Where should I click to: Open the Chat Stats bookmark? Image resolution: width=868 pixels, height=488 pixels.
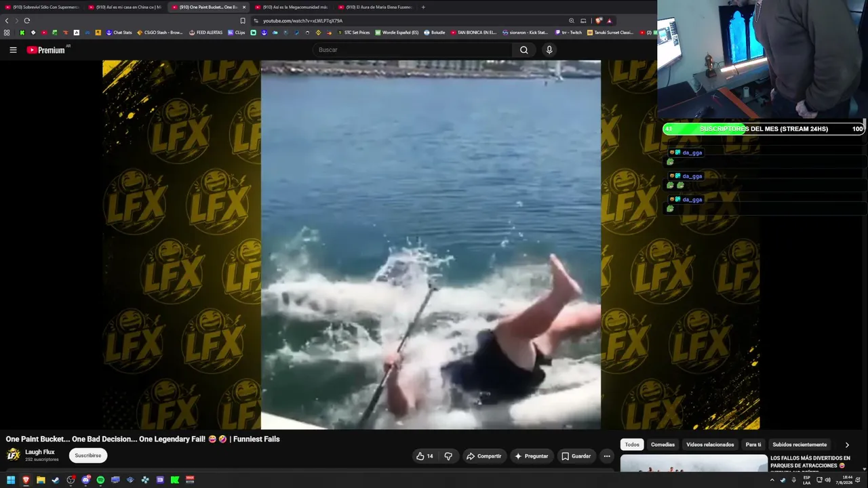coord(119,33)
